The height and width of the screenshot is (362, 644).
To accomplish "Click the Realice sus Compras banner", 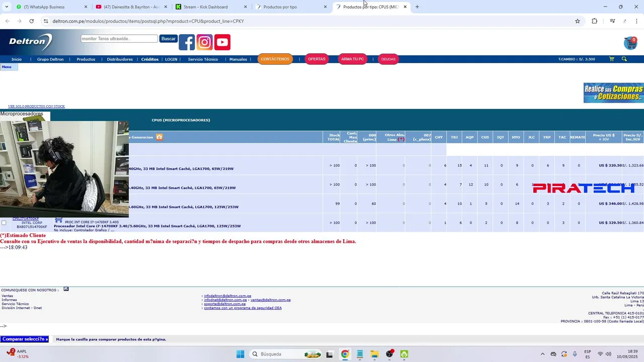I will 614,93.
